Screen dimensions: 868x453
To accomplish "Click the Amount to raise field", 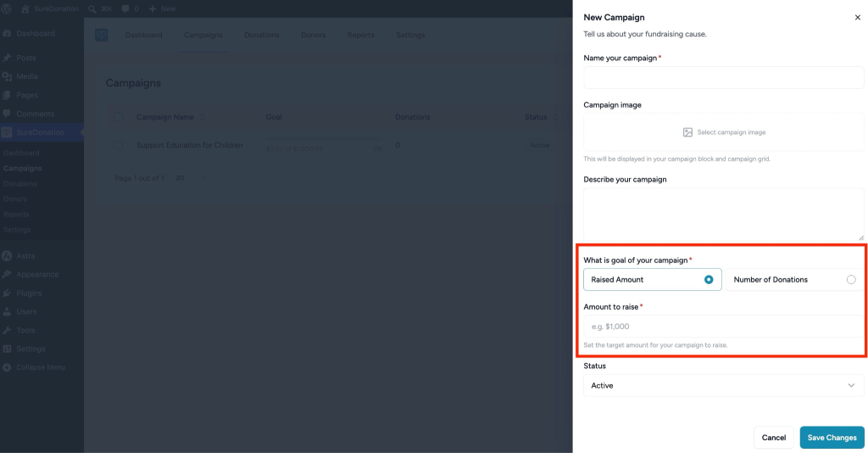I will 724,327.
